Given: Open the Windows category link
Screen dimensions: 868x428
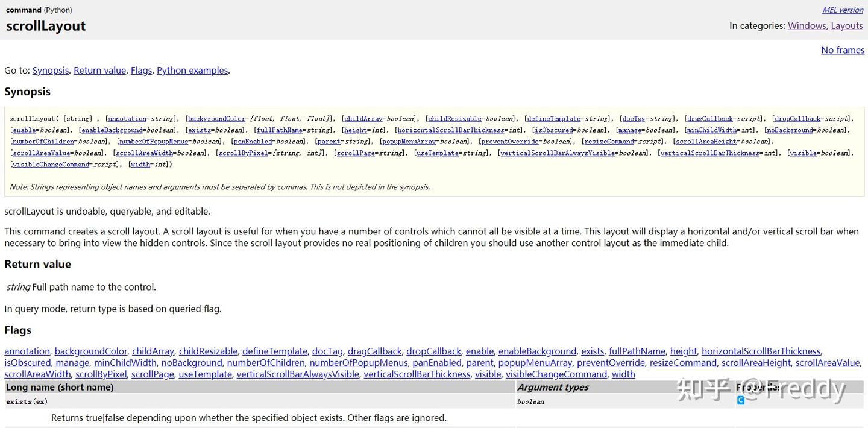Looking at the screenshot, I should 807,26.
